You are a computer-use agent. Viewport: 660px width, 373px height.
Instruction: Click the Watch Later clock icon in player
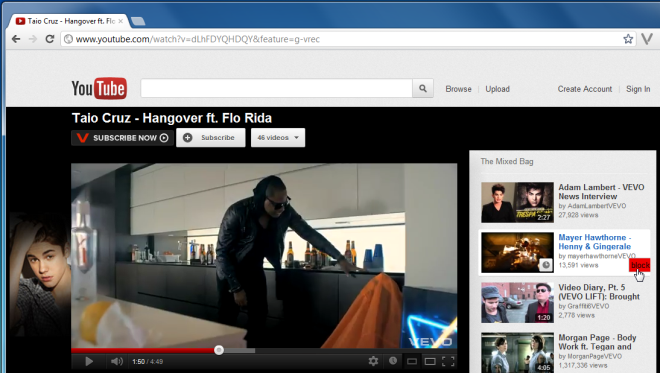pos(393,361)
